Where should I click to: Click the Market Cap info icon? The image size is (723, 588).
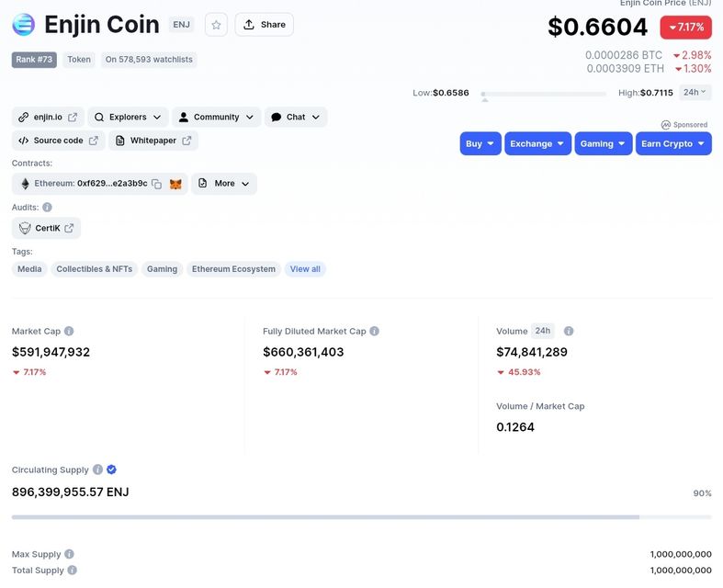coord(69,332)
